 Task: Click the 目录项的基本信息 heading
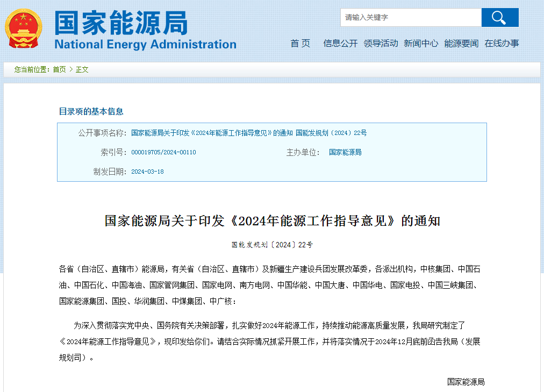tap(91, 111)
